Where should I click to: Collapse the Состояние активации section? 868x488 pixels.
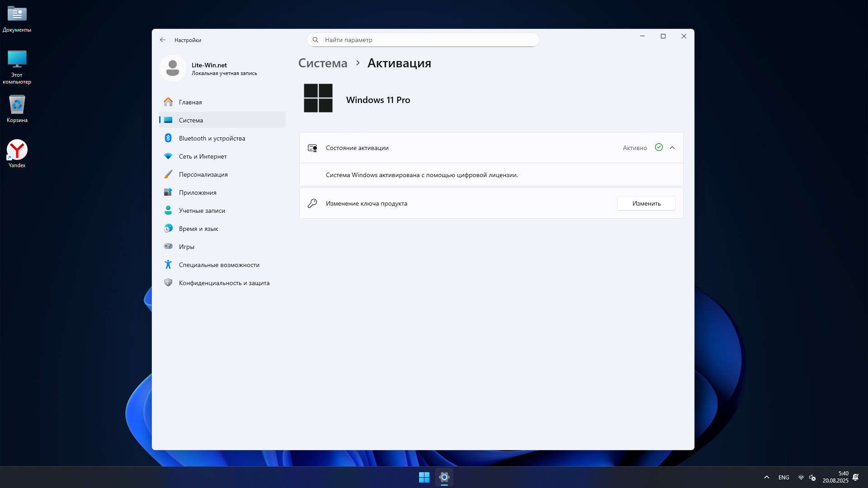pos(672,148)
